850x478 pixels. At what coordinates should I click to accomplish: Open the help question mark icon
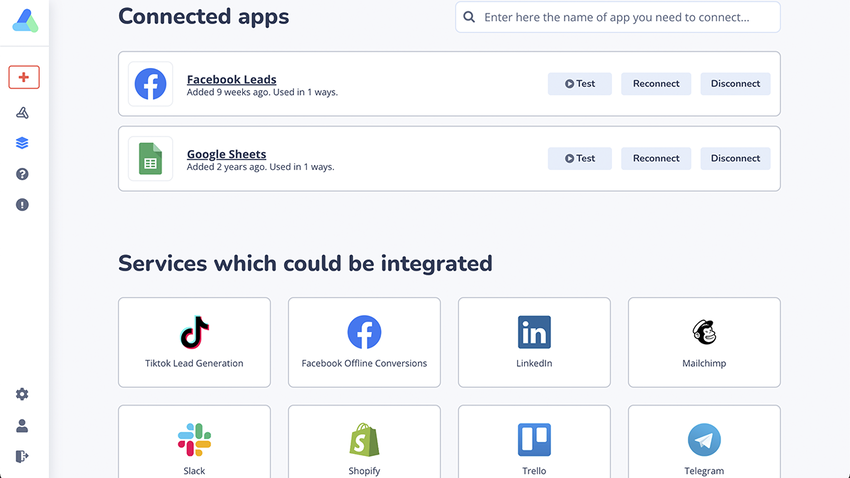[22, 174]
